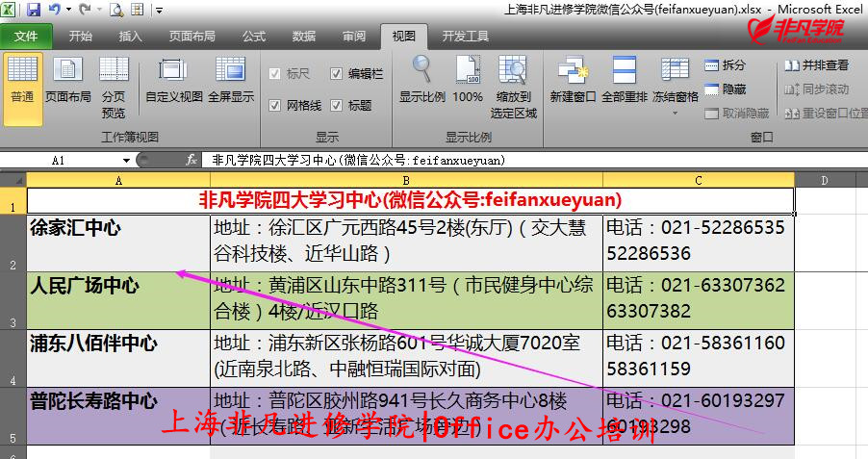
Task: Select column B header
Action: [406, 181]
